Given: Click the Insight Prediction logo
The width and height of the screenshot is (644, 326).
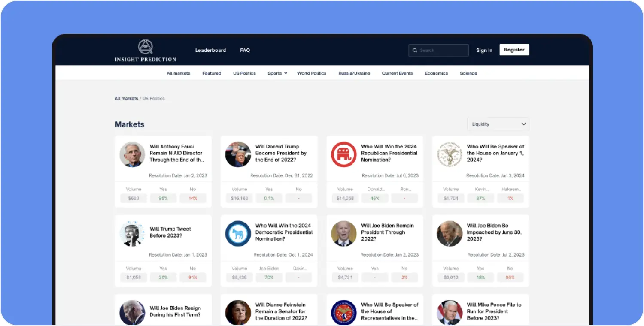Looking at the screenshot, I should click(145, 50).
